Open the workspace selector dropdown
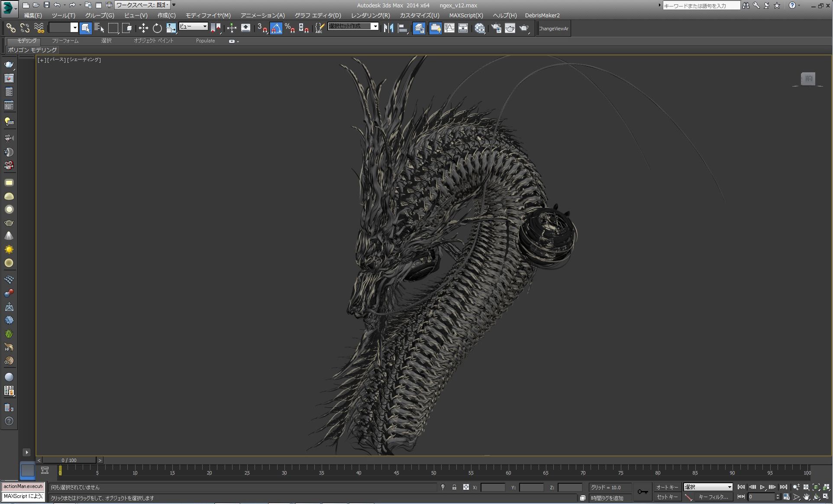 (x=142, y=5)
